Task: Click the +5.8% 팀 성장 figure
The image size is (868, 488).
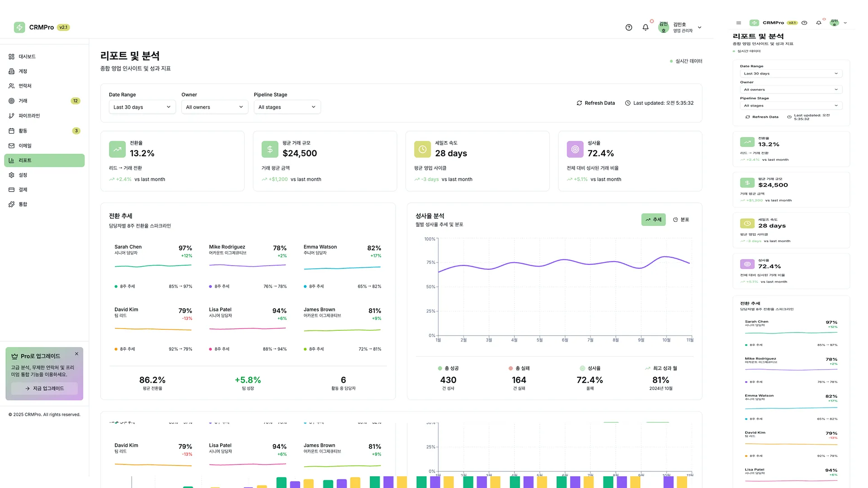Action: (248, 380)
